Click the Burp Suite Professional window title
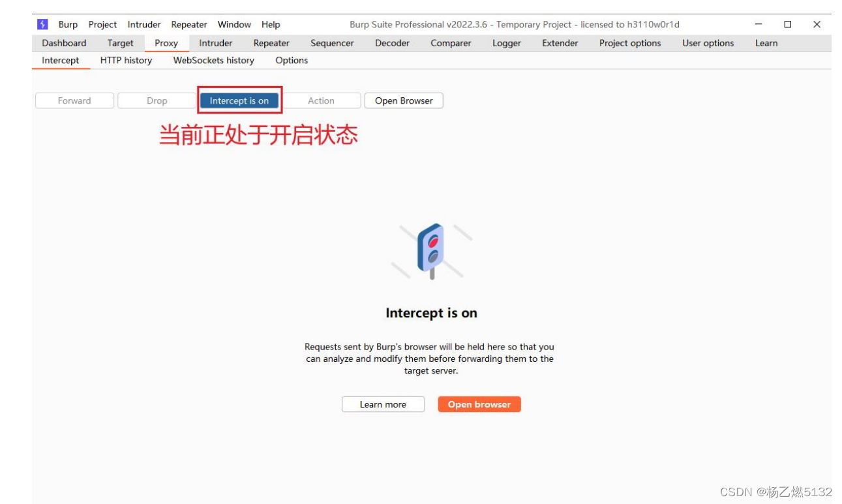The height and width of the screenshot is (504, 842). 515,25
